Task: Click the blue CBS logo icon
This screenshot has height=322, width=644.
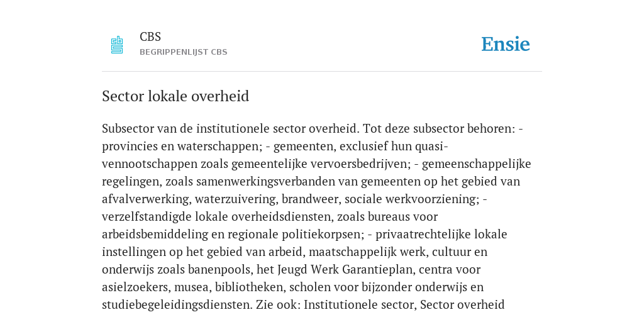Action: click(117, 45)
